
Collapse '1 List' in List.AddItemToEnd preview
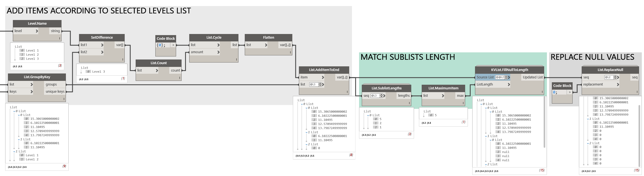[306, 132]
